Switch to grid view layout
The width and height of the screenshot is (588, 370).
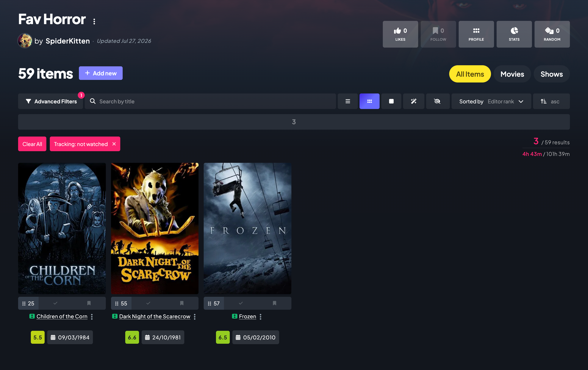click(369, 101)
